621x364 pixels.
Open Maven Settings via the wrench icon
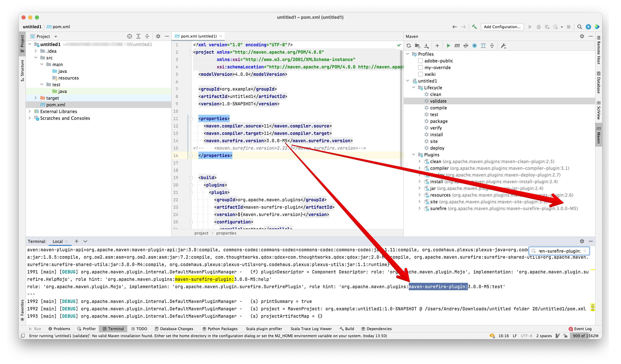[x=503, y=45]
